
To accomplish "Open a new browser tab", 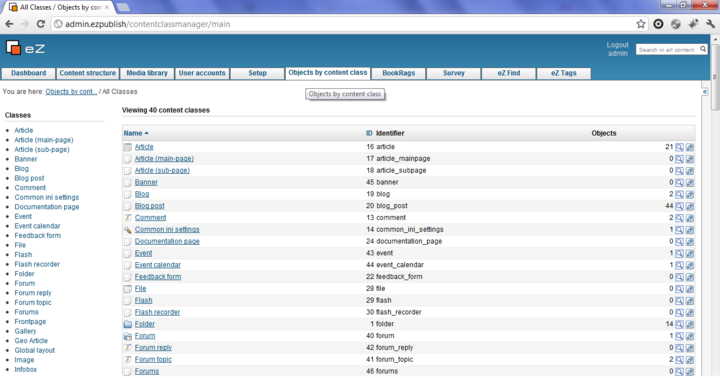I will (x=123, y=7).
